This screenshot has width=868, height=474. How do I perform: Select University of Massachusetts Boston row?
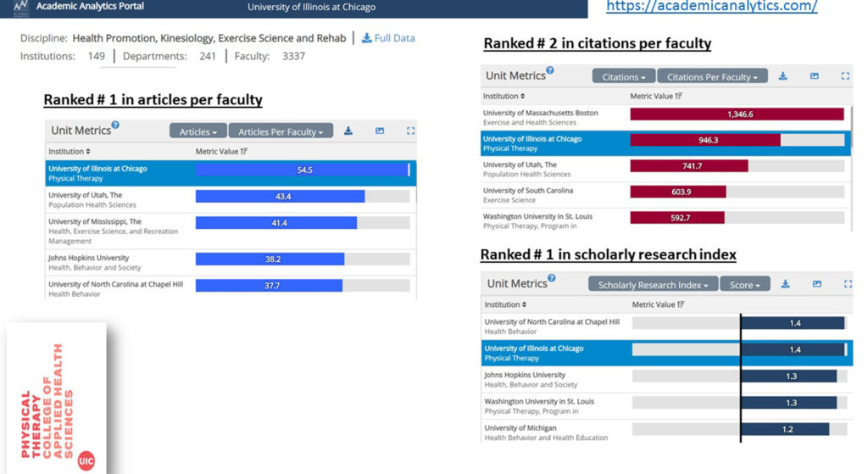click(666, 117)
